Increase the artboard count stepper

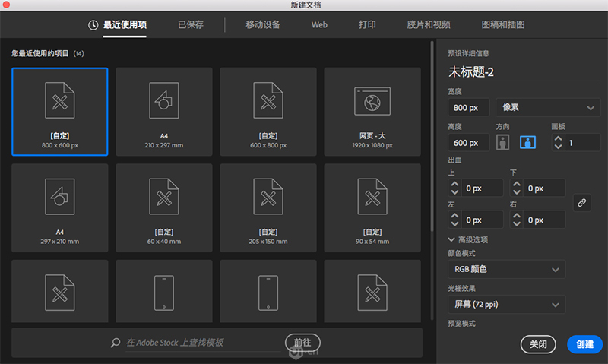pos(558,139)
